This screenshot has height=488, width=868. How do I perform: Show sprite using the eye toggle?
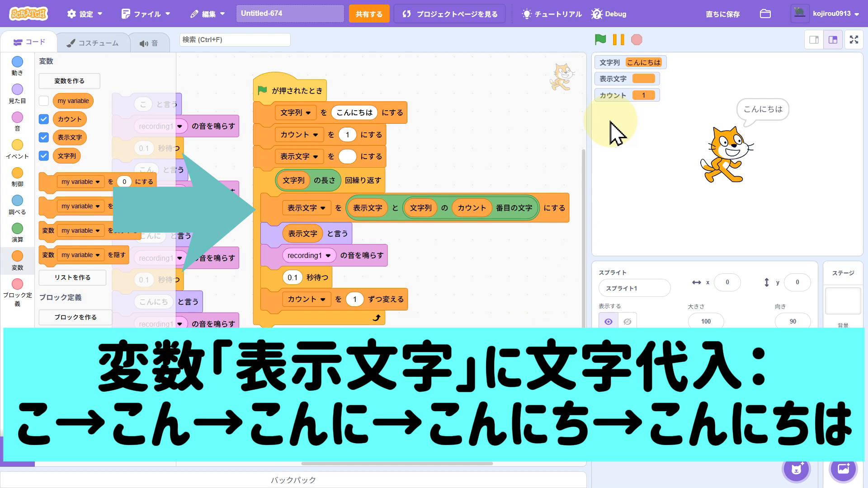click(609, 321)
